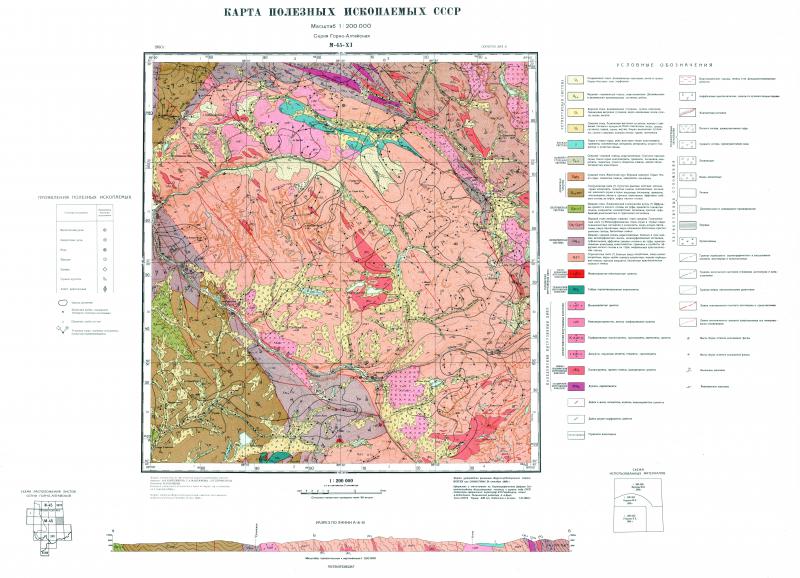Viewport: 800px width, 578px height.
Task: Pick the purple-magenta legend swatch
Action: point(576,386)
